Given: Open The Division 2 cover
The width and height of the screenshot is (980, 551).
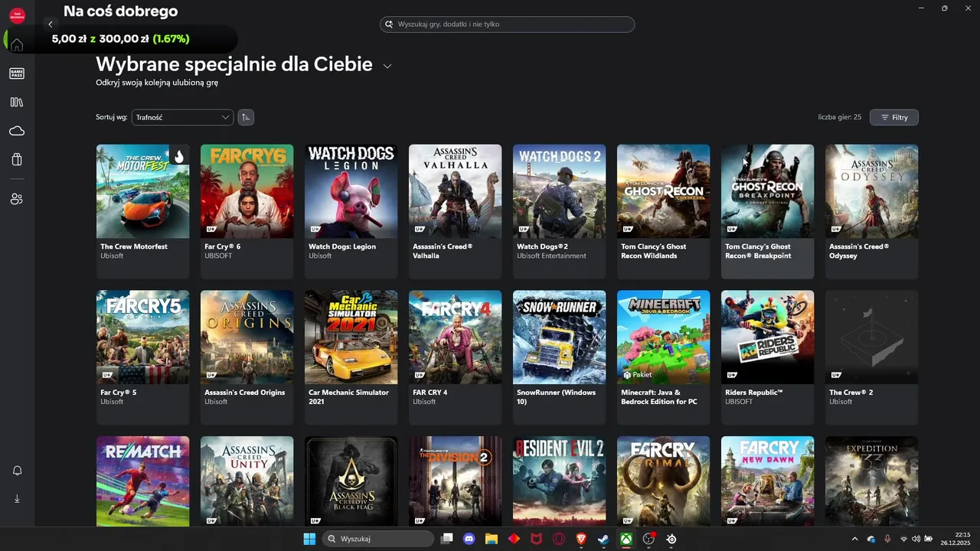Looking at the screenshot, I should pyautogui.click(x=455, y=481).
